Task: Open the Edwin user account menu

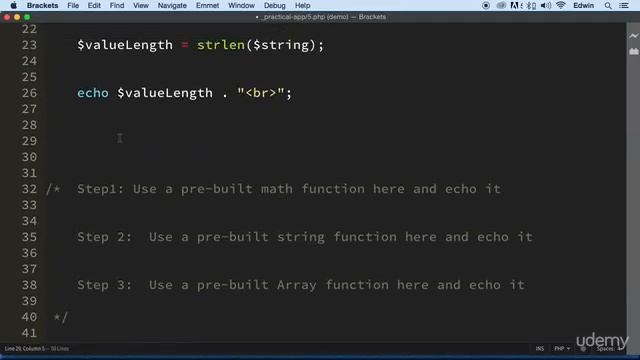Action: 584,5
